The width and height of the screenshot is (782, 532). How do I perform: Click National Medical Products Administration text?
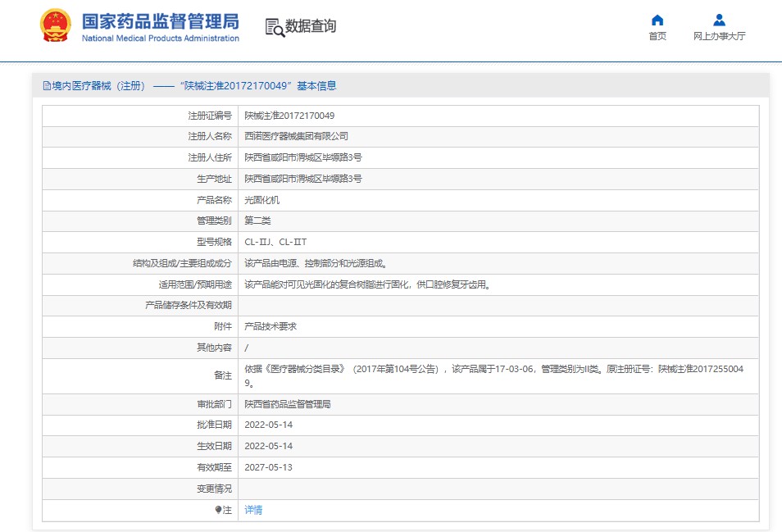click(x=160, y=38)
